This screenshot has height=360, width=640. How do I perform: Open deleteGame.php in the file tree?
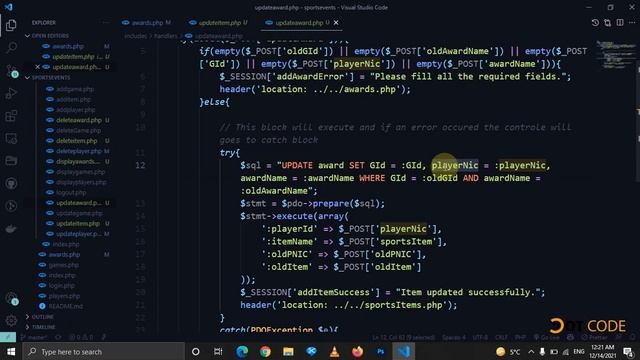pyautogui.click(x=78, y=130)
